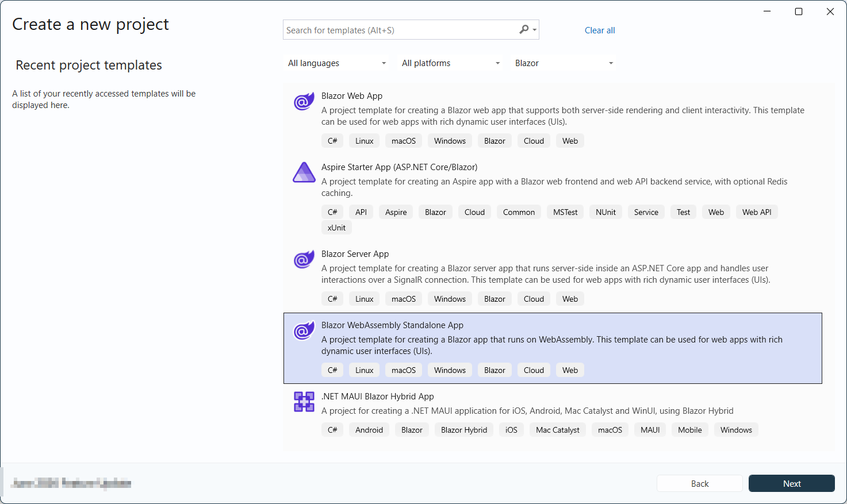This screenshot has height=504, width=847.
Task: Click the Mobile tag under .NET MAUI template
Action: coord(690,430)
